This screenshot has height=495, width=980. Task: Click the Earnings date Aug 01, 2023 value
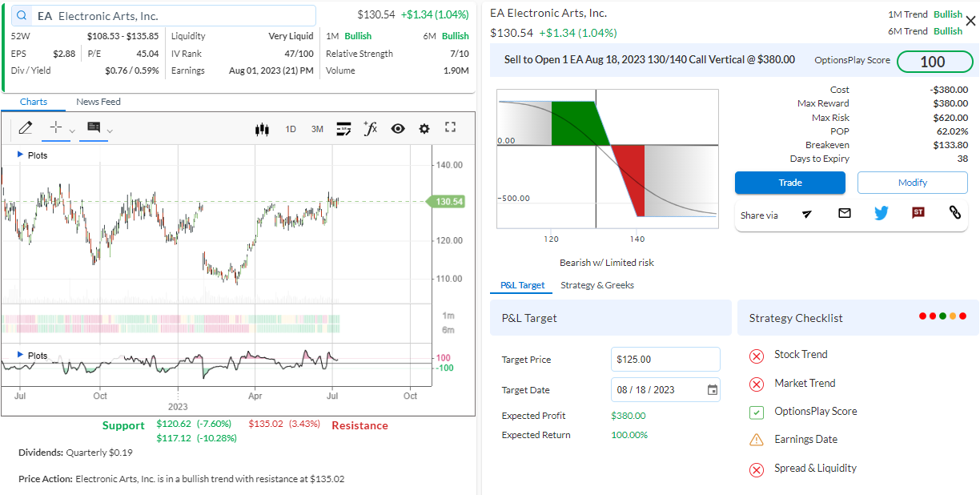[271, 70]
